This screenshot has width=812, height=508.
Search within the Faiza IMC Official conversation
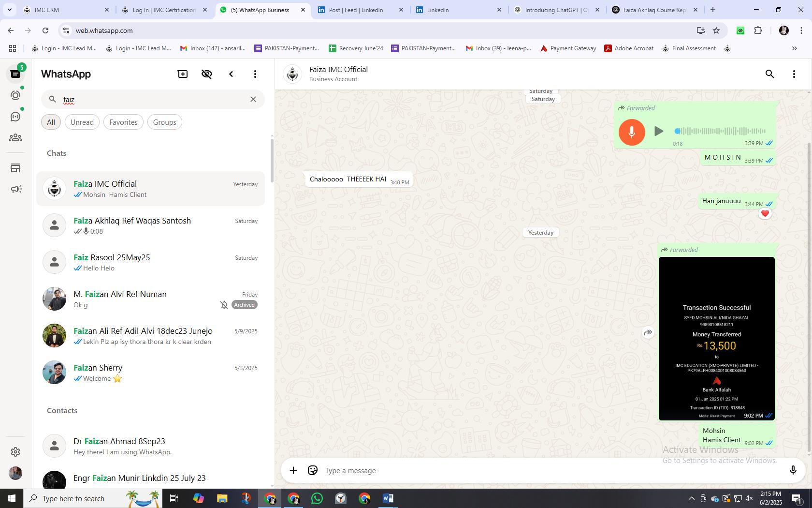(770, 74)
